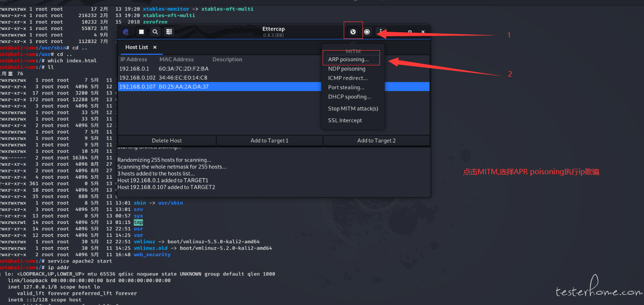Image resolution: width=644 pixels, height=305 pixels.
Task: Click the Delete Host button
Action: 167,141
